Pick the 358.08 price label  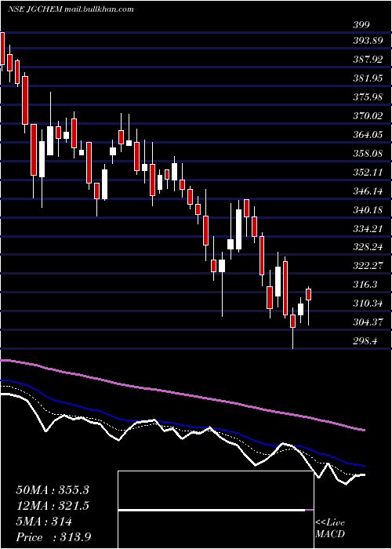367,154
